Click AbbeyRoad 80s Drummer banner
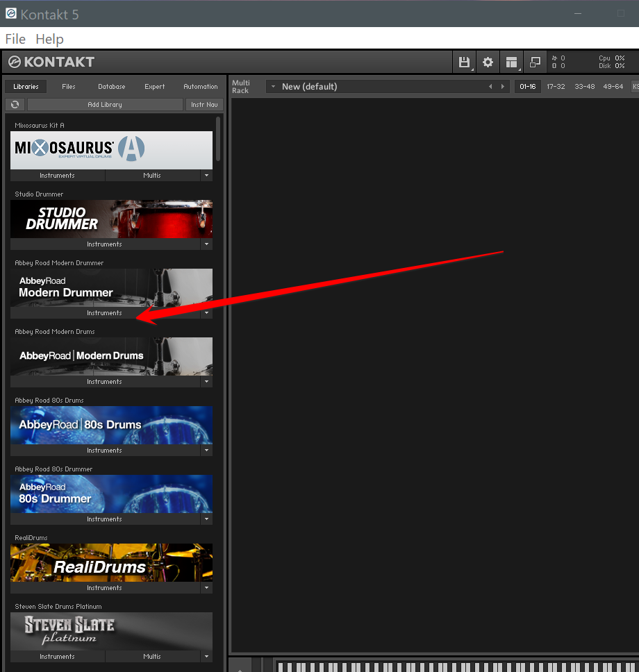639x672 pixels. pos(112,494)
